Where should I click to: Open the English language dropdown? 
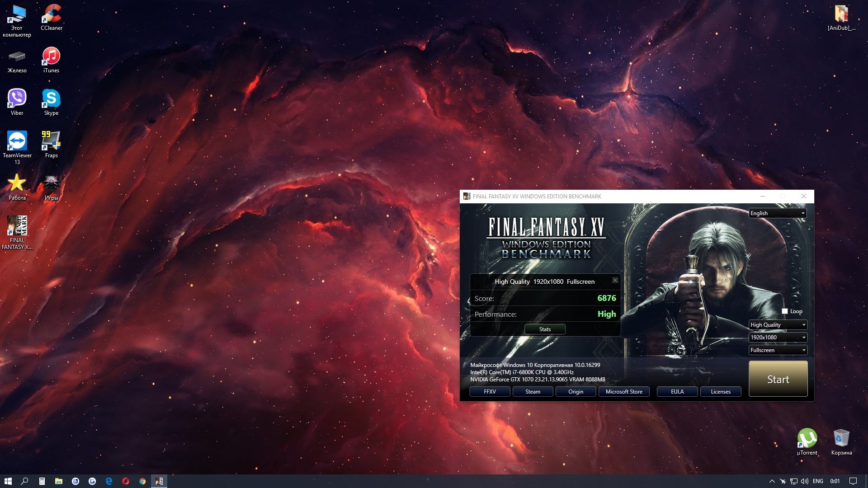(x=778, y=213)
